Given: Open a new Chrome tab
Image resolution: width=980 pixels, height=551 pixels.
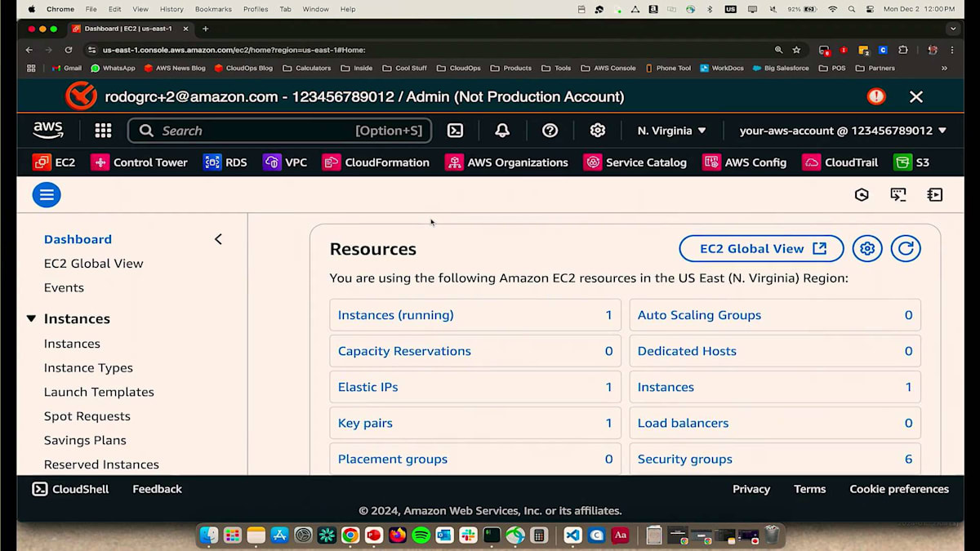Looking at the screenshot, I should (205, 29).
